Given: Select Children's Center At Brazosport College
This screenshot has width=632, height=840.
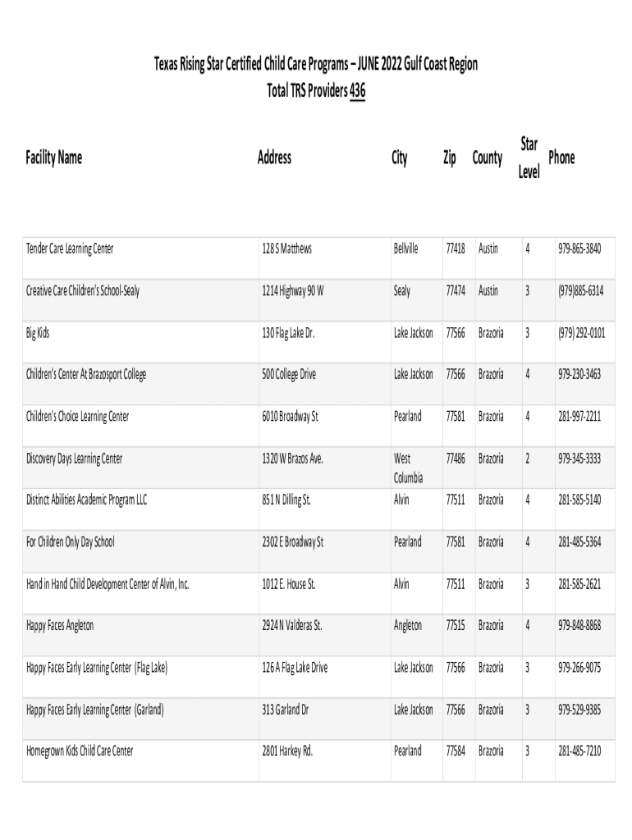Looking at the screenshot, I should pyautogui.click(x=86, y=374).
